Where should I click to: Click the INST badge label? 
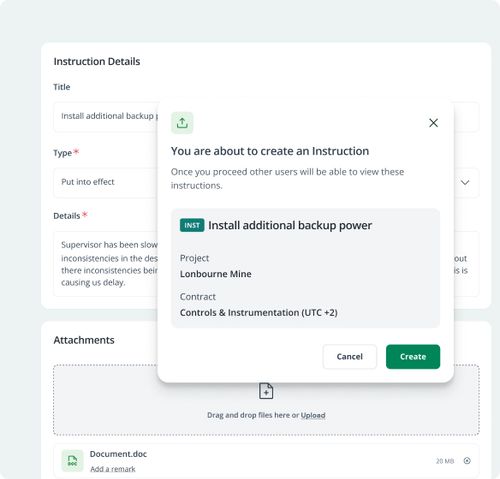pyautogui.click(x=192, y=226)
